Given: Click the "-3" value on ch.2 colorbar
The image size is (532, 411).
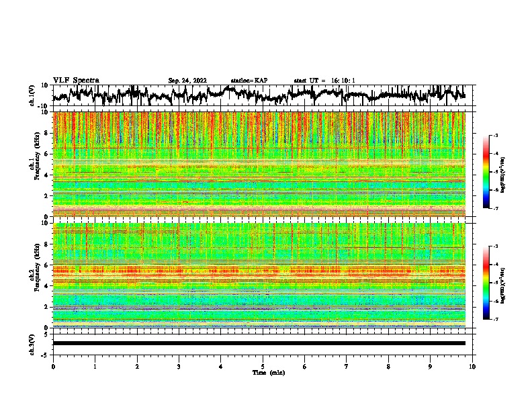Looking at the screenshot, I should click(x=496, y=246).
